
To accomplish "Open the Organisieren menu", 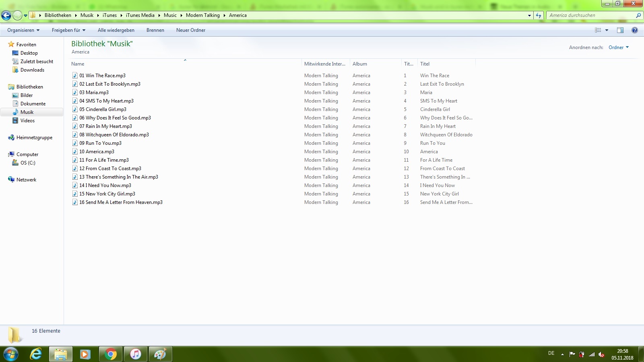I will (23, 30).
